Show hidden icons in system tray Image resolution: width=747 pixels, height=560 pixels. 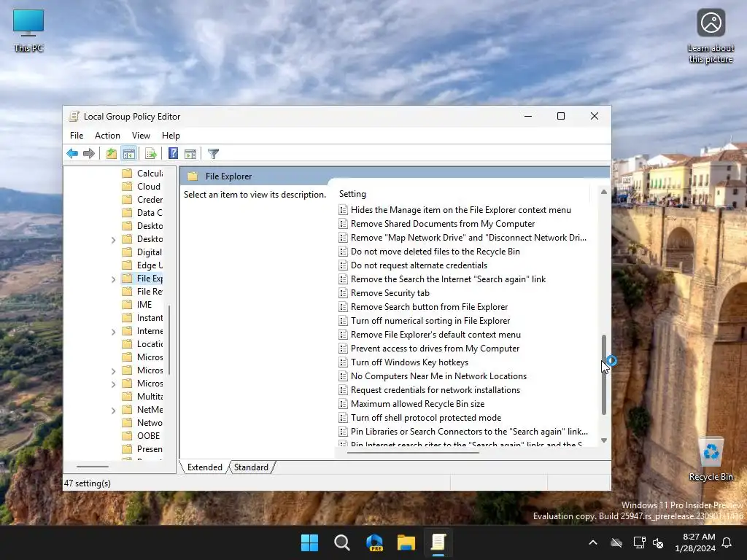pos(593,542)
